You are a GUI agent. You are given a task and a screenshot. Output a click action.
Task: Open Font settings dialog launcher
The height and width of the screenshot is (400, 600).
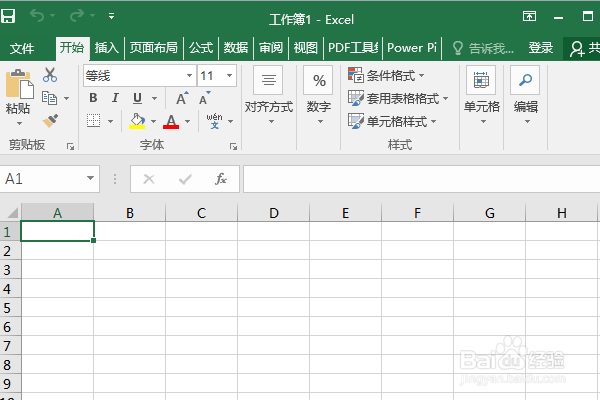[x=233, y=146]
